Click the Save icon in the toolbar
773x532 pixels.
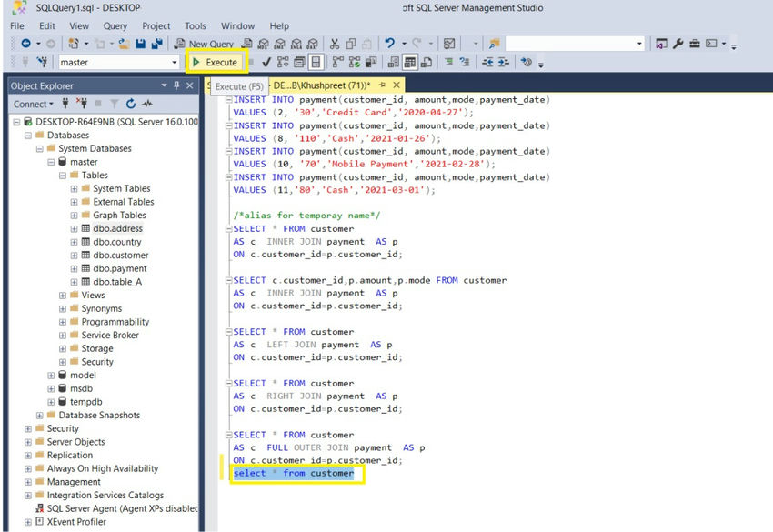pos(140,44)
